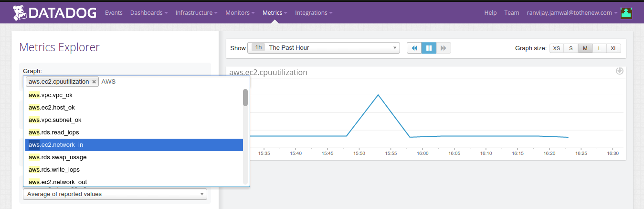Remove the aws.ec2.cpuutilization tag
This screenshot has width=644, height=209.
[x=94, y=82]
